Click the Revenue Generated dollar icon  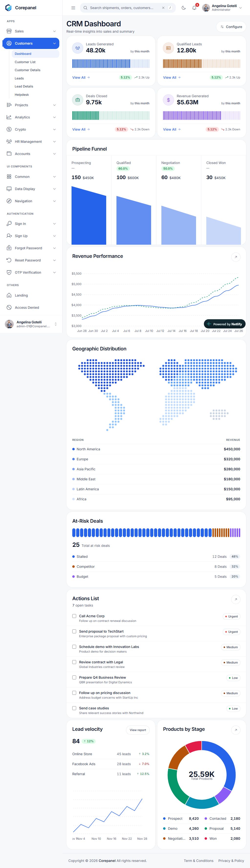coord(168,100)
